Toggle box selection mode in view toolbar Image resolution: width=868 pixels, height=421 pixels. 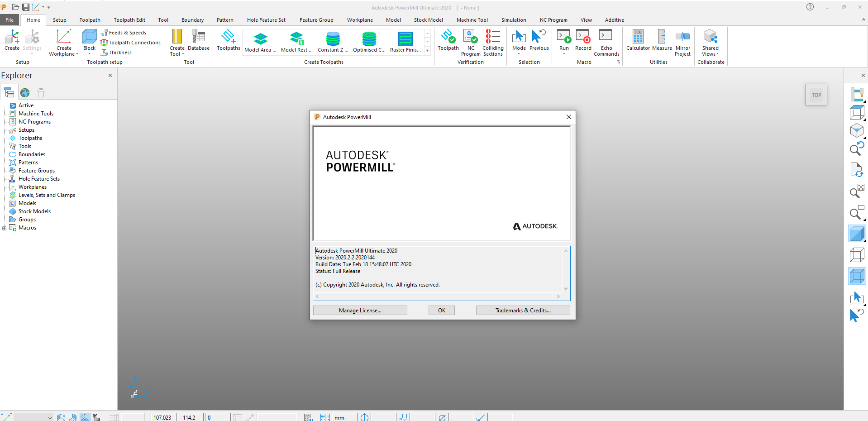(x=857, y=297)
